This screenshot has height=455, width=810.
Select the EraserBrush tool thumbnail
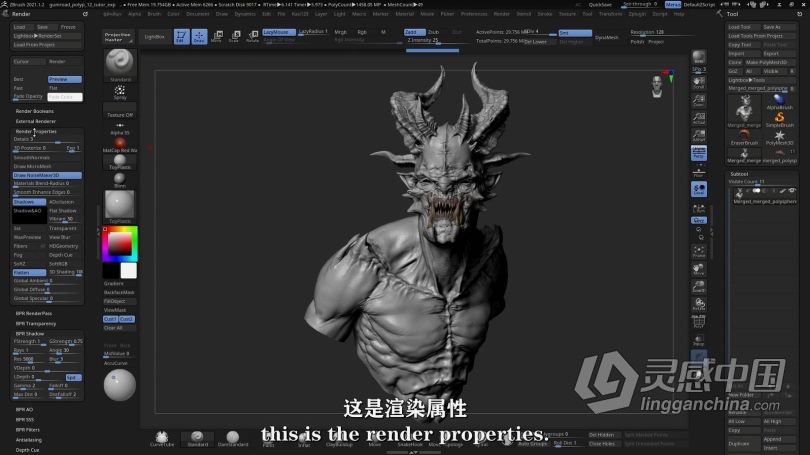[x=744, y=138]
